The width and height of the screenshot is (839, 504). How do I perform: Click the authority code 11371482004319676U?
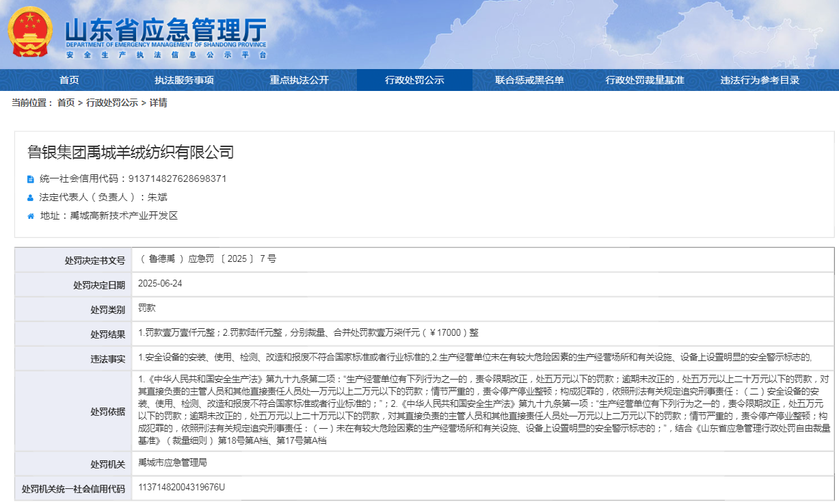coord(181,488)
